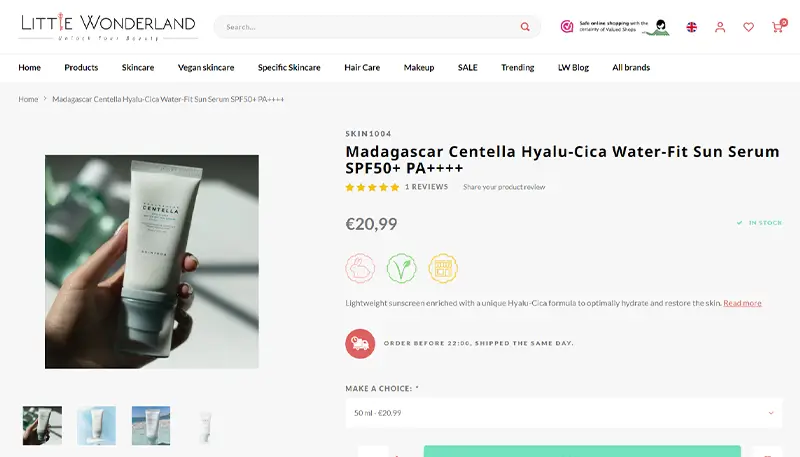
Task: Open All brands from navigation
Action: [x=631, y=67]
